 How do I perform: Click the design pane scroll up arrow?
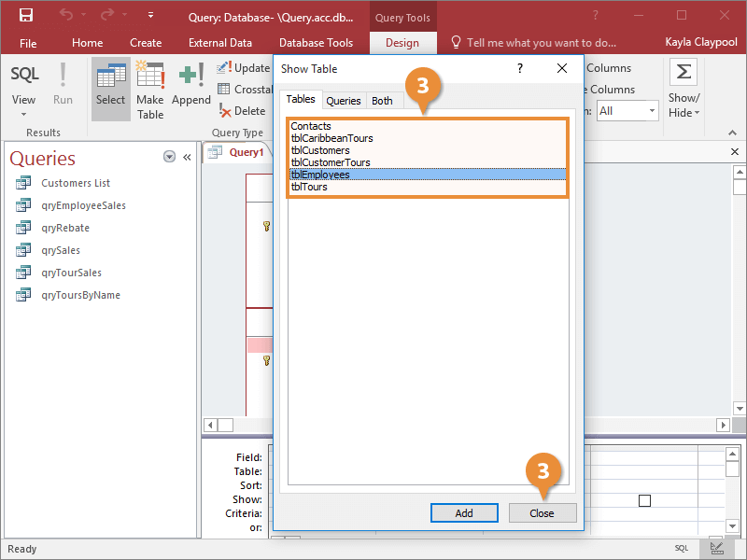[740, 172]
